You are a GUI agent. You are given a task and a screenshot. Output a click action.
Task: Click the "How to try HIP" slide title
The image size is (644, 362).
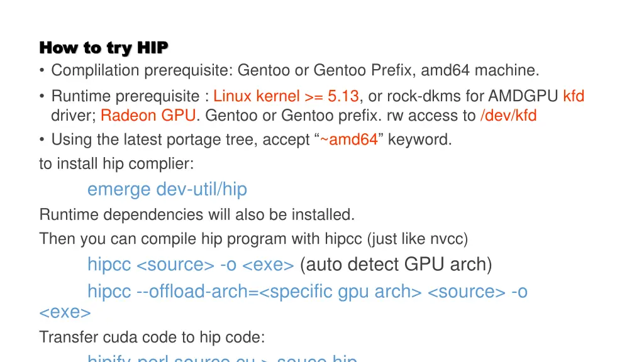click(104, 48)
